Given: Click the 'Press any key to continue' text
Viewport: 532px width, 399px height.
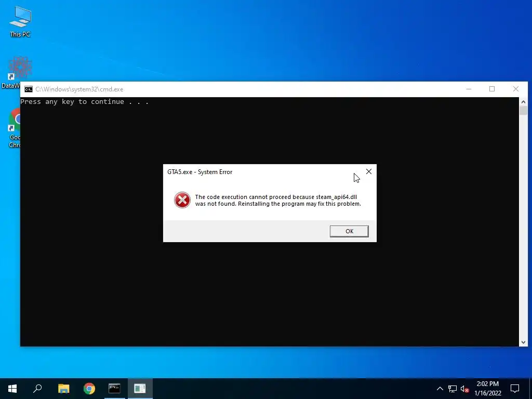Looking at the screenshot, I should (x=85, y=102).
